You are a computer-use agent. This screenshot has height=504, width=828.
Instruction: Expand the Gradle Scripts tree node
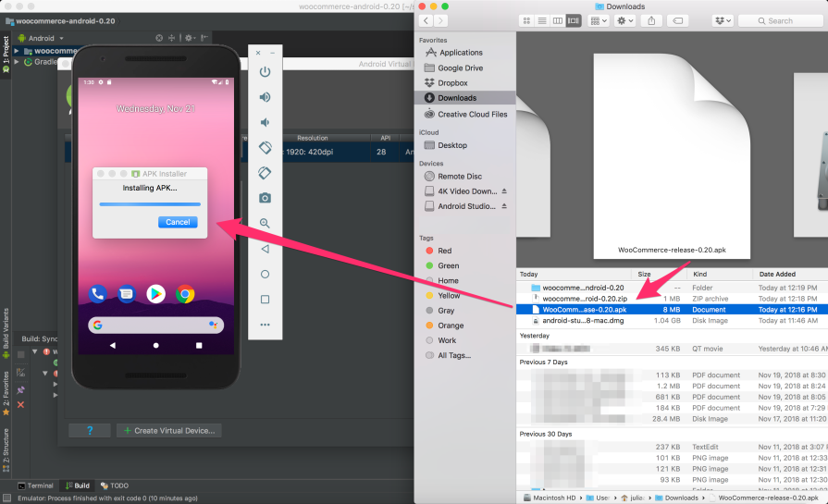point(17,62)
